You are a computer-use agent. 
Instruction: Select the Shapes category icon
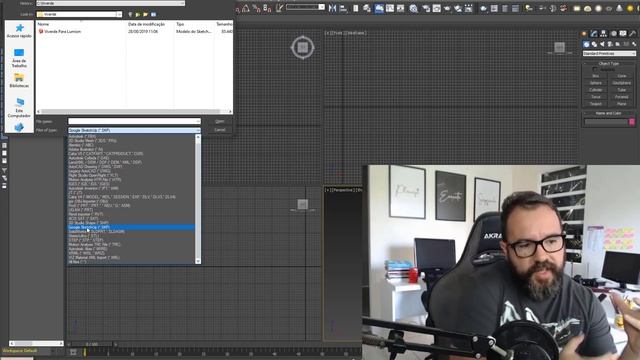tap(594, 44)
